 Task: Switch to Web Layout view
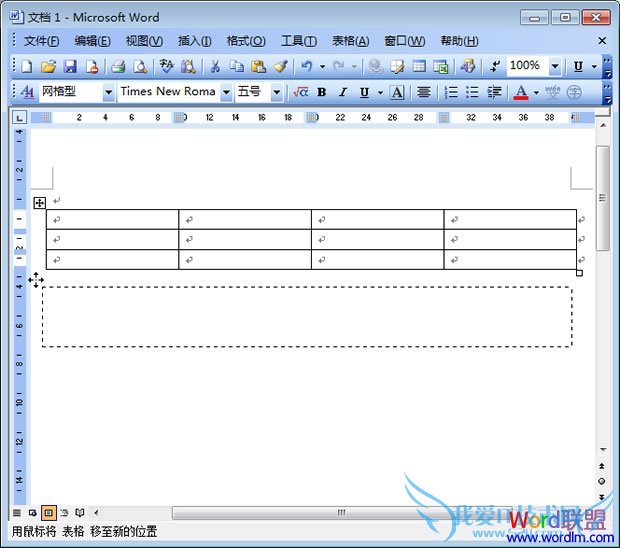click(32, 513)
